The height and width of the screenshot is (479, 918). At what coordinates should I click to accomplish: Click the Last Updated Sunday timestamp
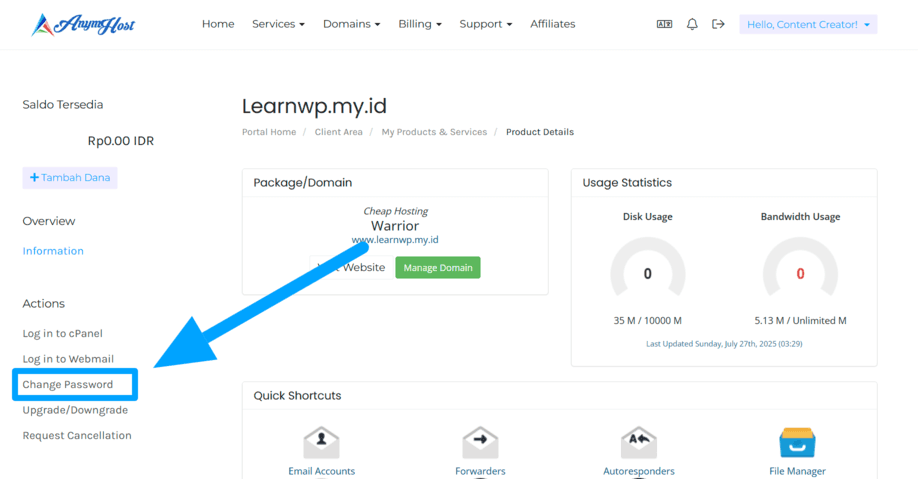[x=724, y=344]
